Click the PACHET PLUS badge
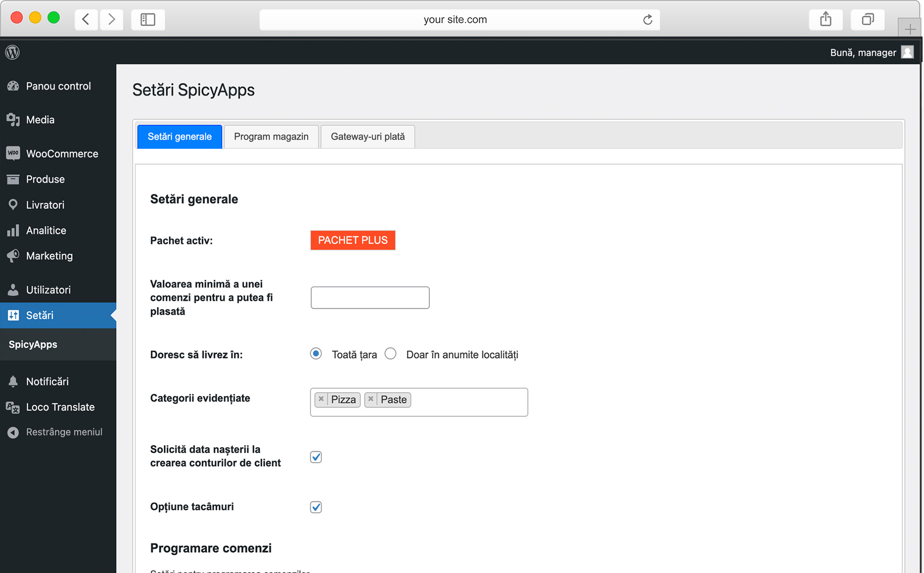 click(353, 240)
